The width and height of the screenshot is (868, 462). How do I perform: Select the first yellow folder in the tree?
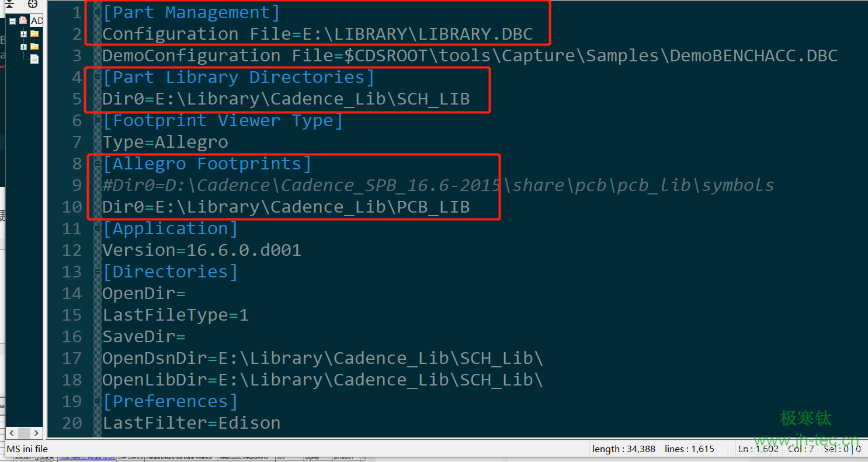pyautogui.click(x=34, y=33)
